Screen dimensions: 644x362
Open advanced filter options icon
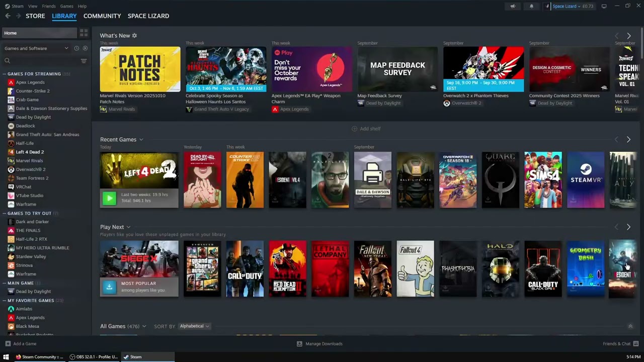pos(84,61)
